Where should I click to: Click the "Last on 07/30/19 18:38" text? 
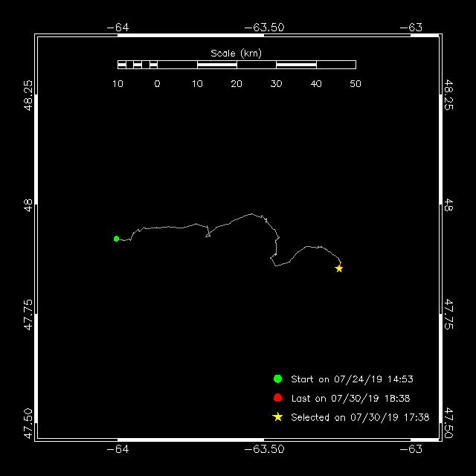350,399
